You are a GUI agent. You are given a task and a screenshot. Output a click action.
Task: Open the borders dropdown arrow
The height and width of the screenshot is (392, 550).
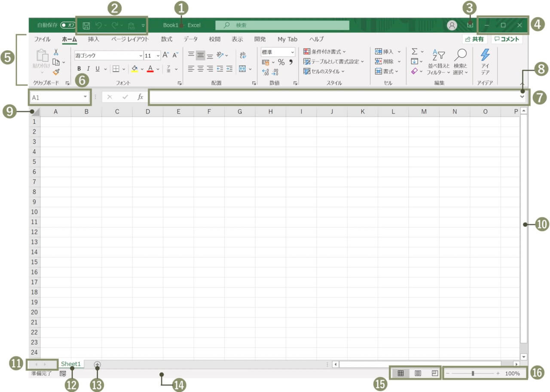click(124, 69)
